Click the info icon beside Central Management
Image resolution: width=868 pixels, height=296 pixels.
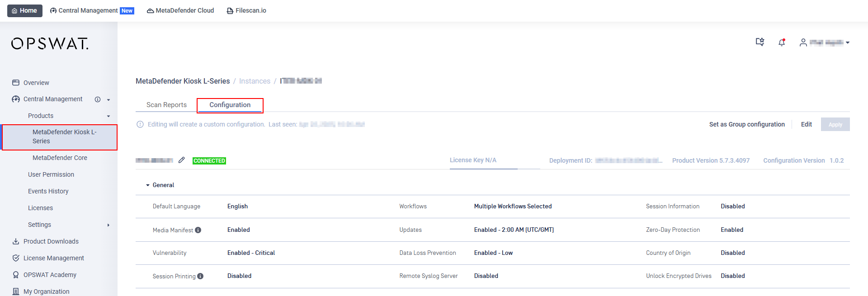98,99
